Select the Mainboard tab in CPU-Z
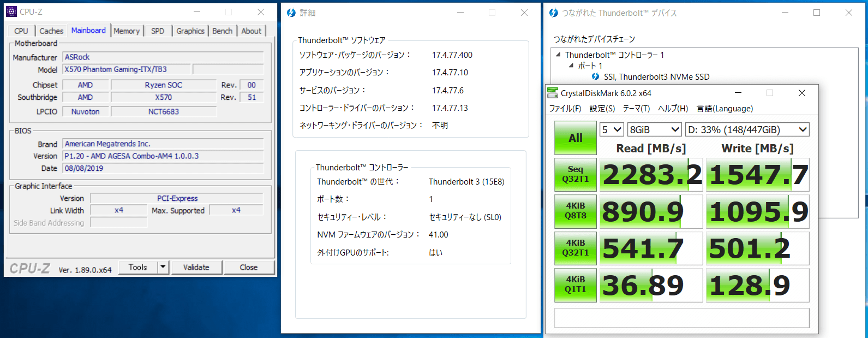Image resolution: width=868 pixels, height=338 pixels. tap(88, 31)
